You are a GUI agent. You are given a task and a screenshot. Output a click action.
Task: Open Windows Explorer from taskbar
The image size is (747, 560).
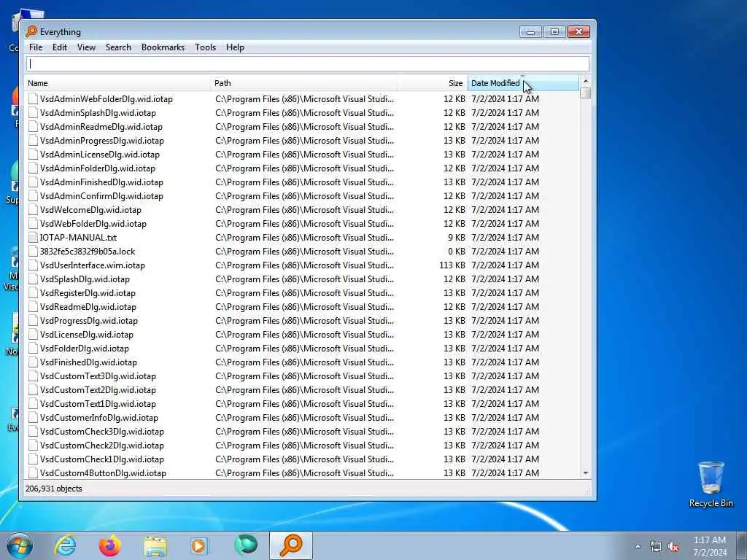click(x=155, y=545)
